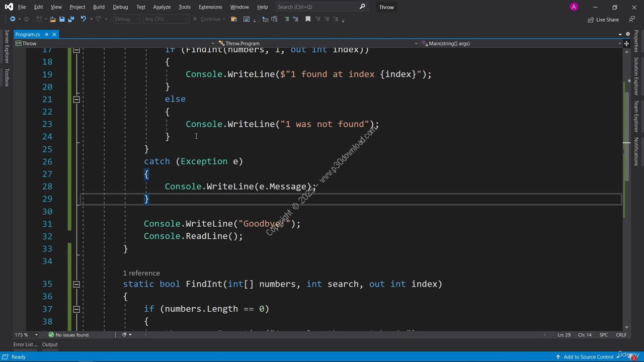Image resolution: width=644 pixels, height=362 pixels.
Task: Open the Any CPU platform dropdown
Action: pyautogui.click(x=166, y=19)
